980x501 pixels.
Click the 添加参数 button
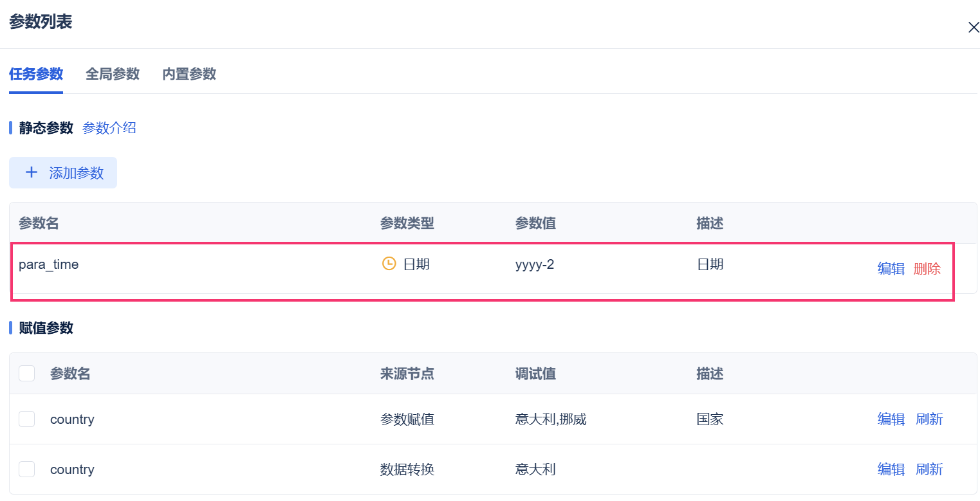coord(63,173)
